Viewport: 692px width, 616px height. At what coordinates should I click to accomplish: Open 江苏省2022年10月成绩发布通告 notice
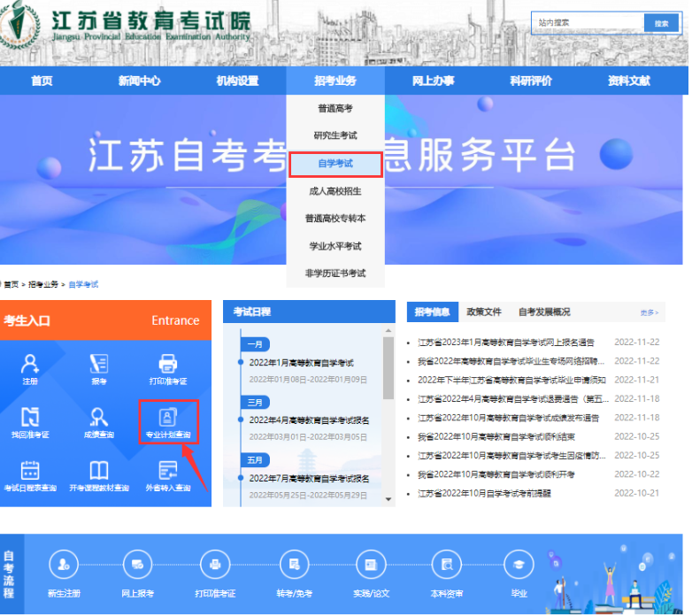509,418
